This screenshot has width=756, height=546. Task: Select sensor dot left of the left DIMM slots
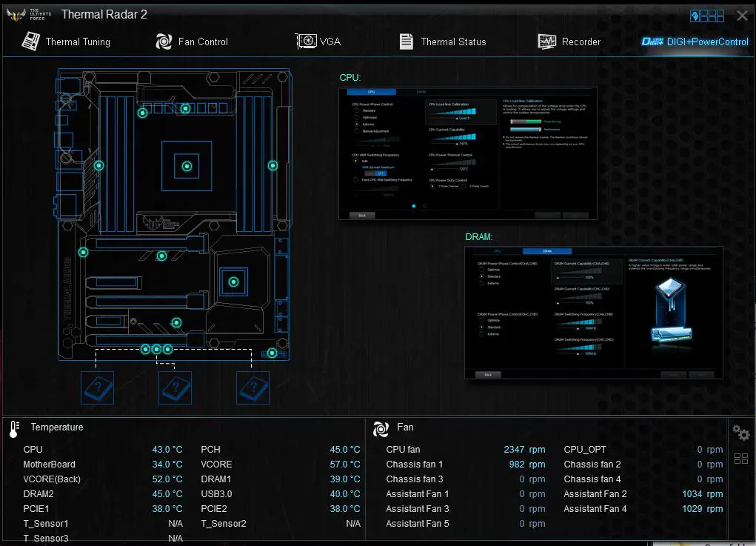tap(98, 165)
